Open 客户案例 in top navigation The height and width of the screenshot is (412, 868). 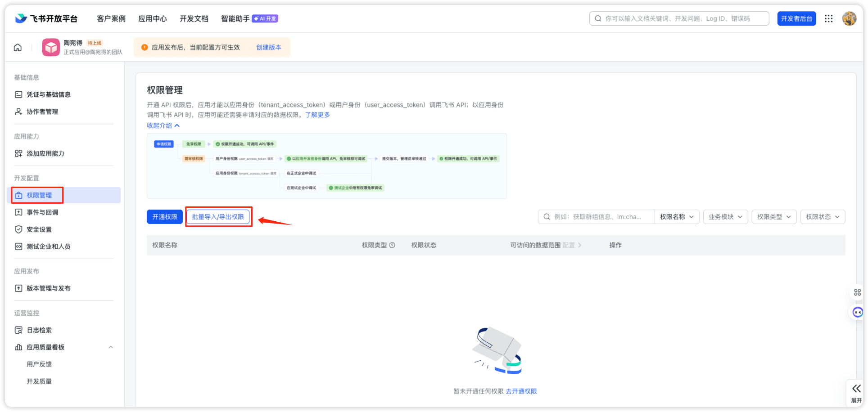point(111,18)
